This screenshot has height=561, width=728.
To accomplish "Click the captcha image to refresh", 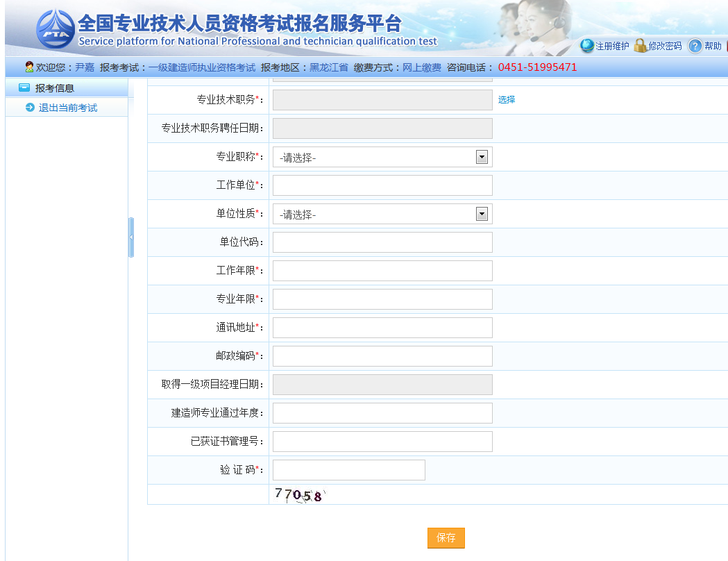I will click(x=299, y=495).
